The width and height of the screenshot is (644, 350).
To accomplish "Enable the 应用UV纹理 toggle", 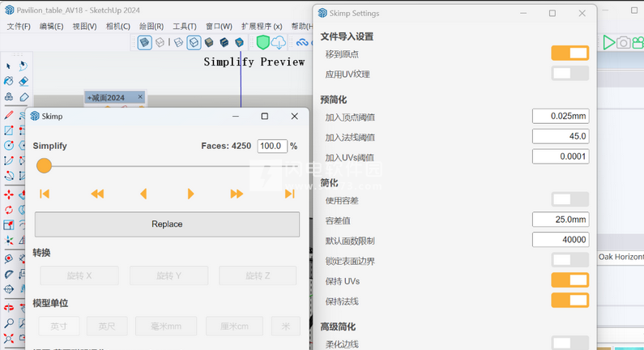I will point(570,73).
